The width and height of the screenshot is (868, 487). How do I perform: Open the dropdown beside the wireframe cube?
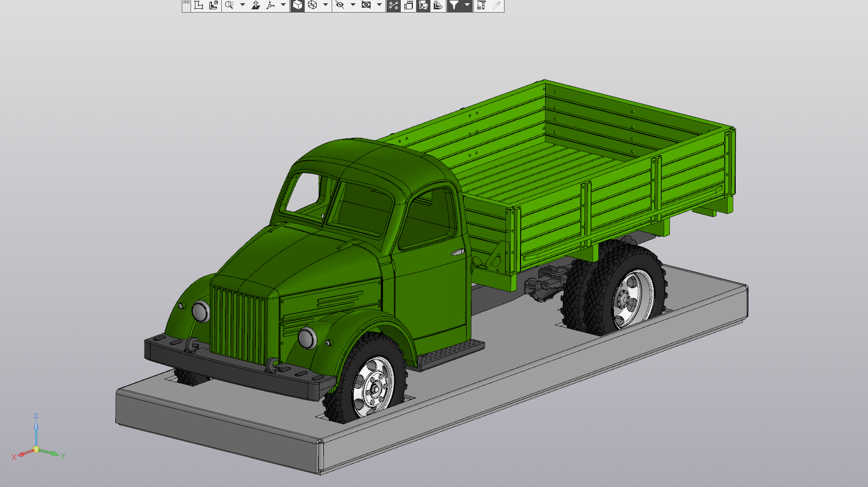(x=326, y=5)
